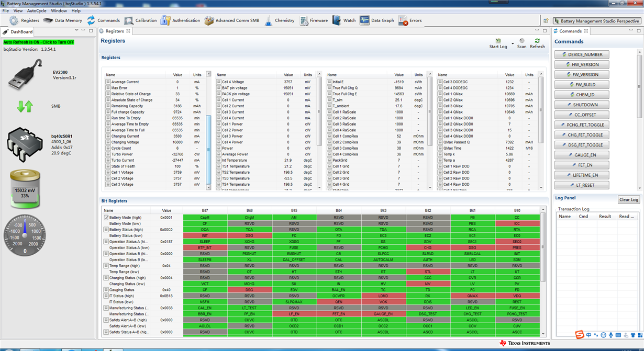Toggle the Cell 3 DODEOC register lock
The width and height of the screenshot is (644, 351).
tap(440, 82)
